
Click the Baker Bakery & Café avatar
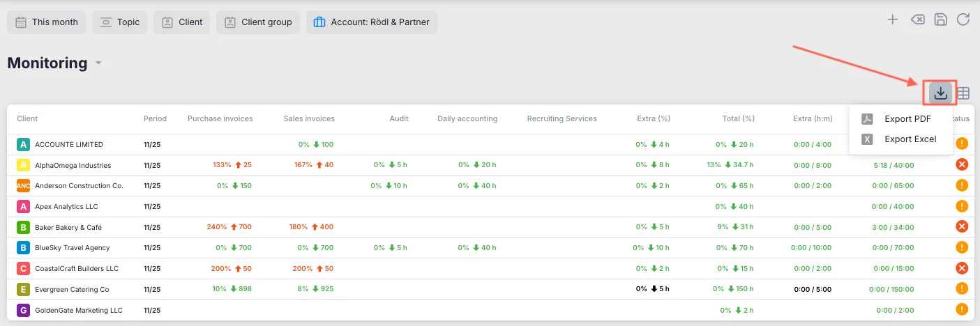pos(23,227)
